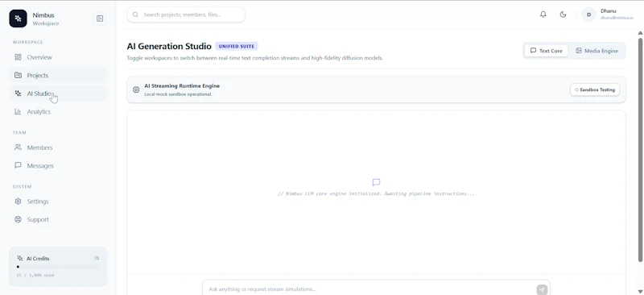This screenshot has width=644, height=295.
Task: Click the scrollbar up arrow
Action: point(640,33)
